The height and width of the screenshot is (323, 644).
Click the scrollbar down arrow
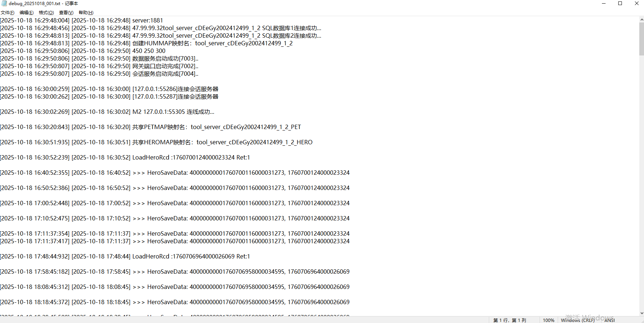click(x=641, y=313)
